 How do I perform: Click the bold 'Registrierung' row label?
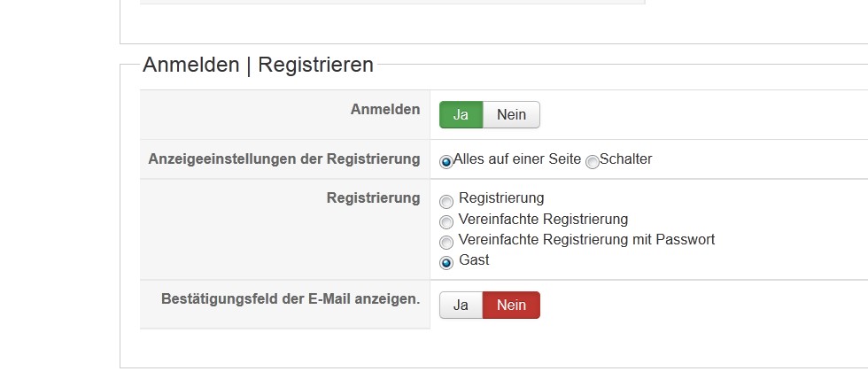coord(373,198)
